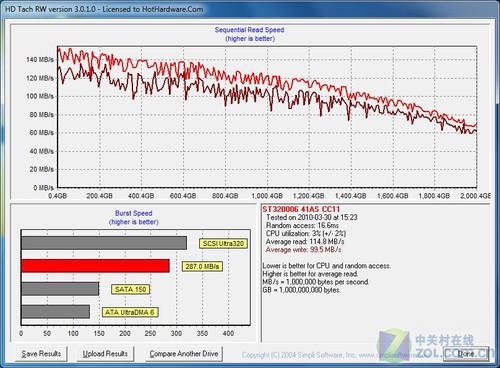Click the Tested on 2010-03-30 line
Image resolution: width=500 pixels, height=368 pixels.
312,217
